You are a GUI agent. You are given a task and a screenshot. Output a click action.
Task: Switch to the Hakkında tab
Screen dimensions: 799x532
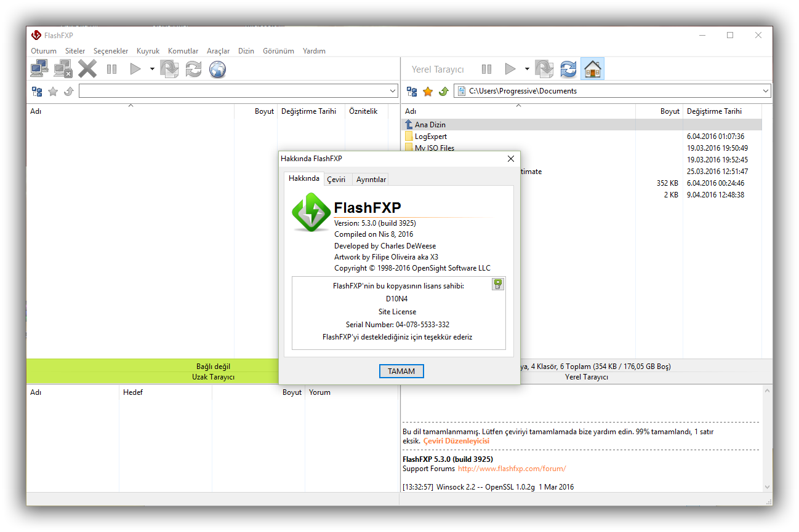tap(304, 178)
